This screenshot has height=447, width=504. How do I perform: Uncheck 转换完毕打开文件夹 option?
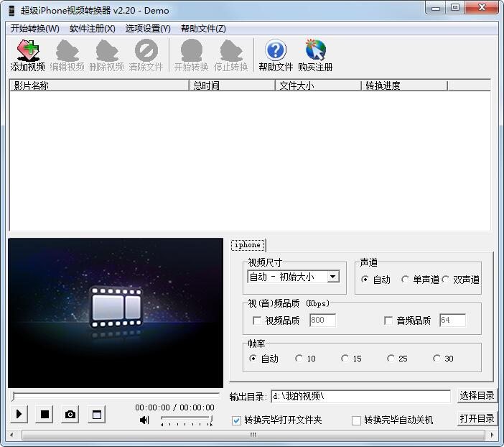click(x=236, y=420)
